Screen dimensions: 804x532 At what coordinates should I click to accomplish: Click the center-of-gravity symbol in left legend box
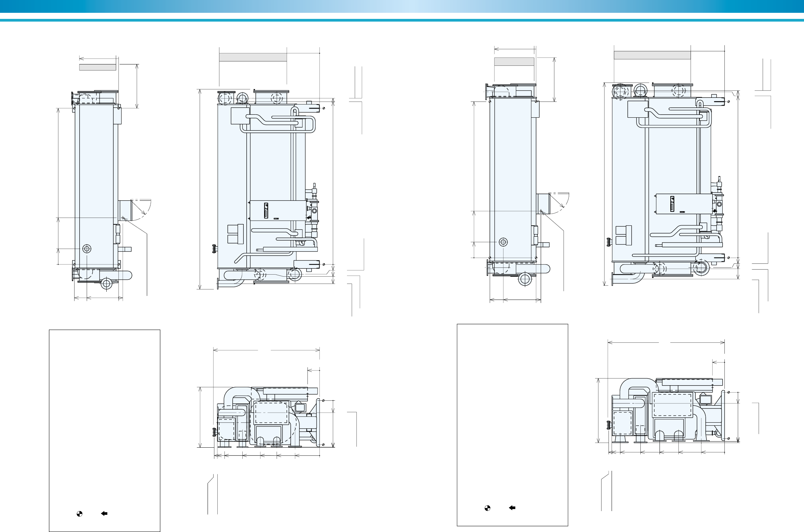tap(79, 513)
